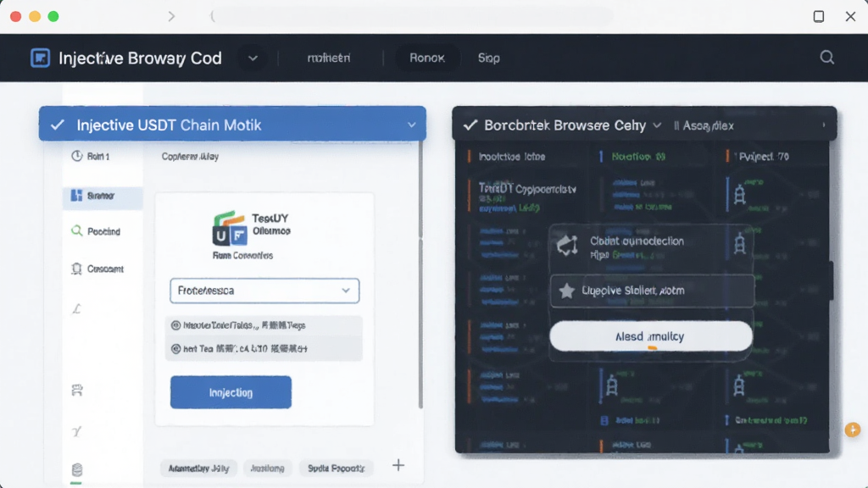This screenshot has height=488, width=868.
Task: Select the second radio option starting with hert Tea
Action: (x=175, y=348)
